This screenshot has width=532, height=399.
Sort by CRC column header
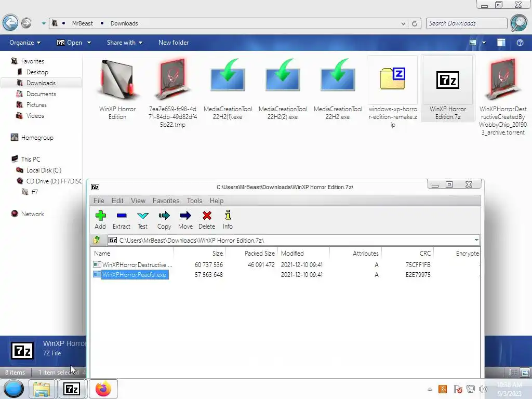[x=407, y=253]
